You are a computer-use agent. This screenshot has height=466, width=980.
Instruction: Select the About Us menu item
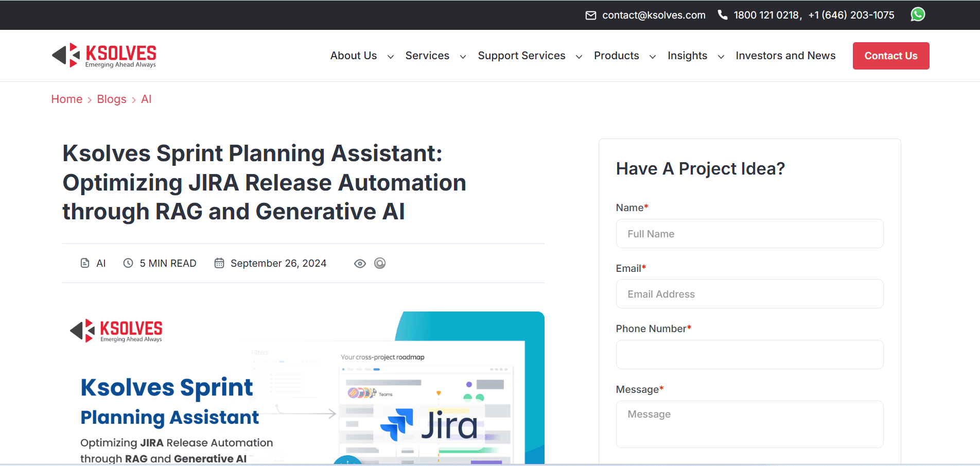click(354, 56)
